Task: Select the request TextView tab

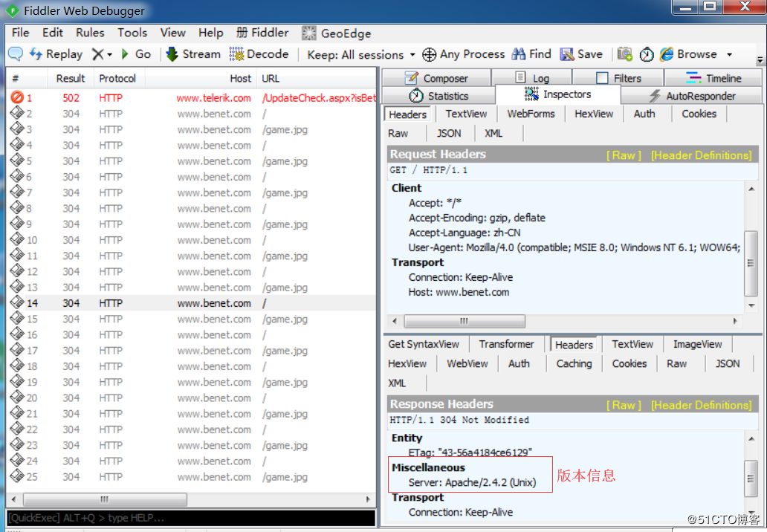Action: click(466, 114)
